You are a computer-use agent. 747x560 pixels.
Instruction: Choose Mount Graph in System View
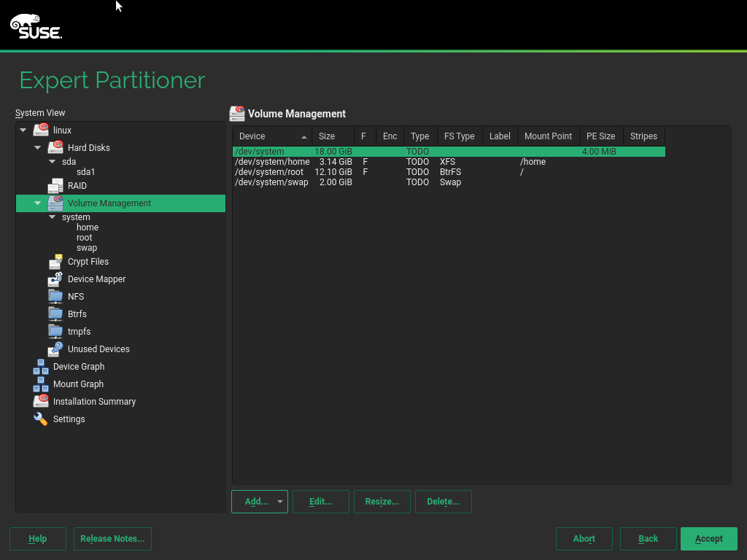[x=78, y=384]
